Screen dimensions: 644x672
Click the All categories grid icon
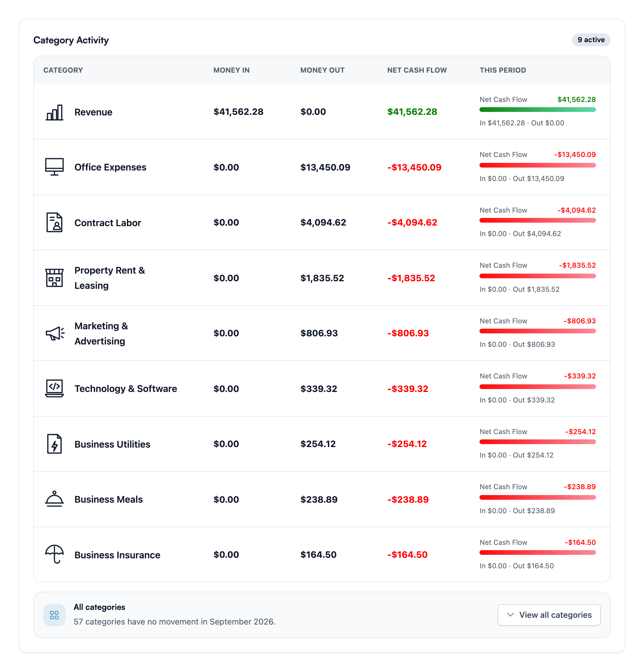(54, 615)
